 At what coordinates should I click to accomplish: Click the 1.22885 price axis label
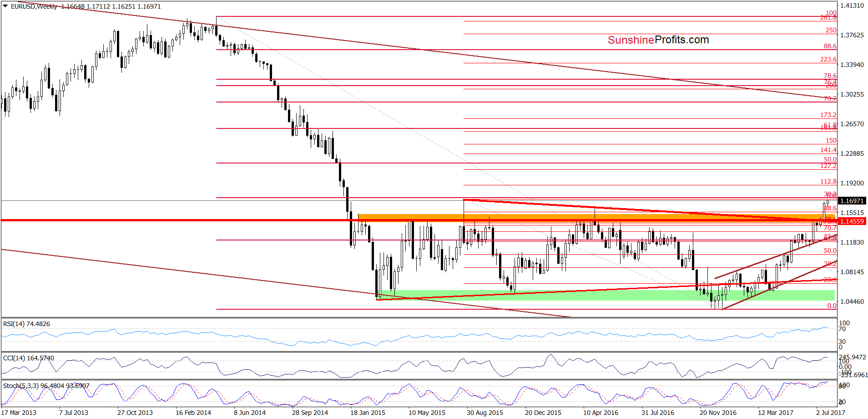click(x=852, y=153)
